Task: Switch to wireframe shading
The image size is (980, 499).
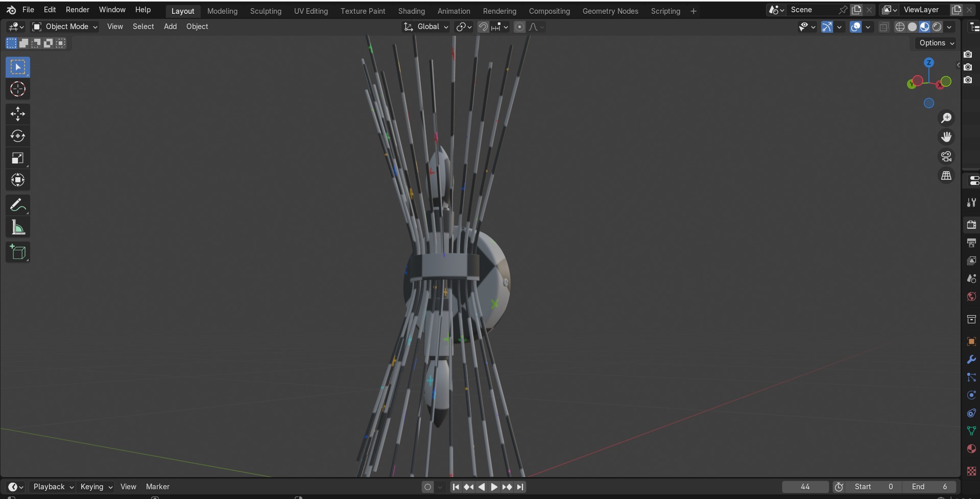Action: (900, 27)
